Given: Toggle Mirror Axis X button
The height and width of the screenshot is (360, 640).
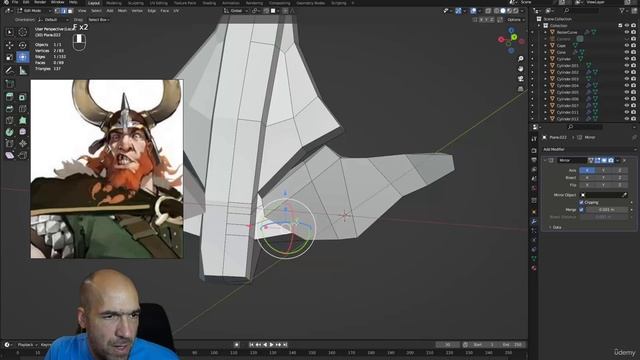Looking at the screenshot, I should point(587,170).
